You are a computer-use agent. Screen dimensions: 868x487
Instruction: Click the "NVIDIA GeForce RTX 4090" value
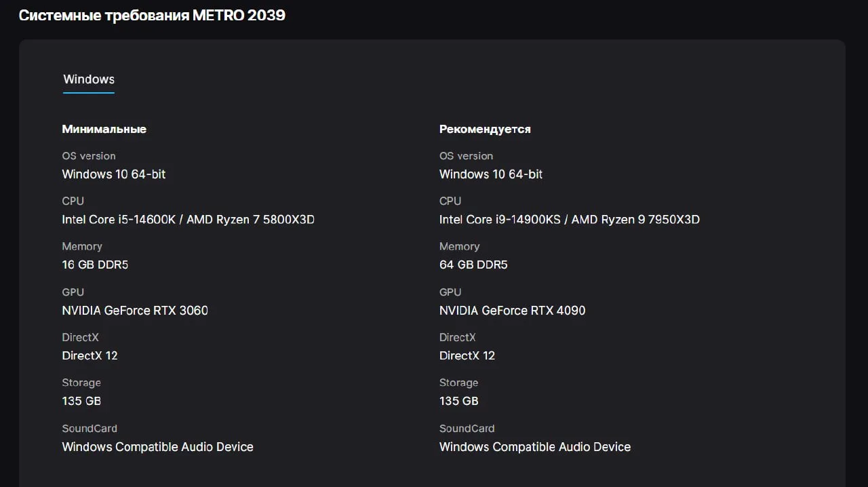pos(513,310)
